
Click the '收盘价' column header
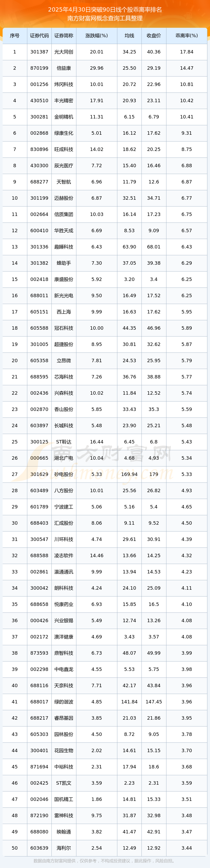tap(154, 36)
